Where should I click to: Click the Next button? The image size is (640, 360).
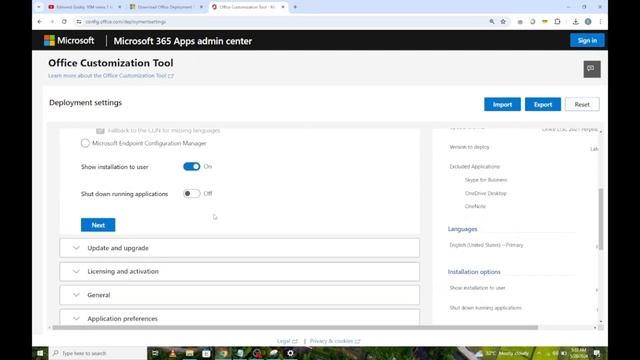click(x=98, y=225)
